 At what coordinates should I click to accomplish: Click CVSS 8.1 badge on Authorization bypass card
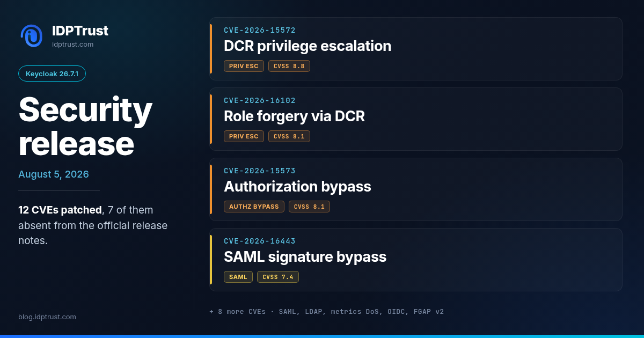tap(309, 207)
